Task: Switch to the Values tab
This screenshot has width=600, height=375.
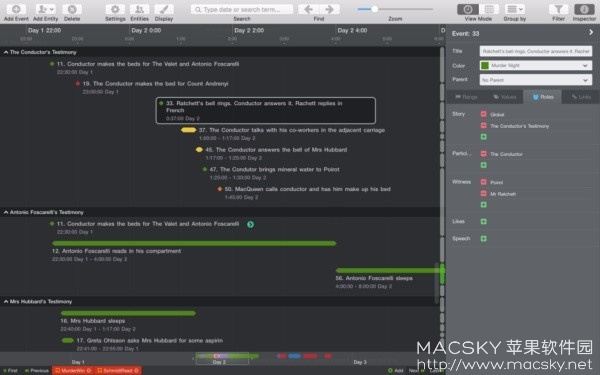Action: 504,97
